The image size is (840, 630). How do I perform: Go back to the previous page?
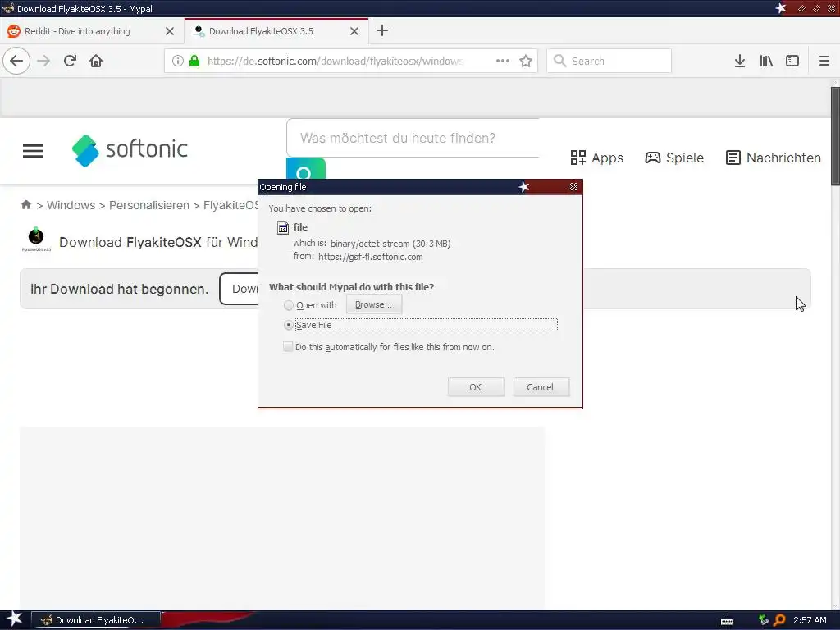(16, 61)
